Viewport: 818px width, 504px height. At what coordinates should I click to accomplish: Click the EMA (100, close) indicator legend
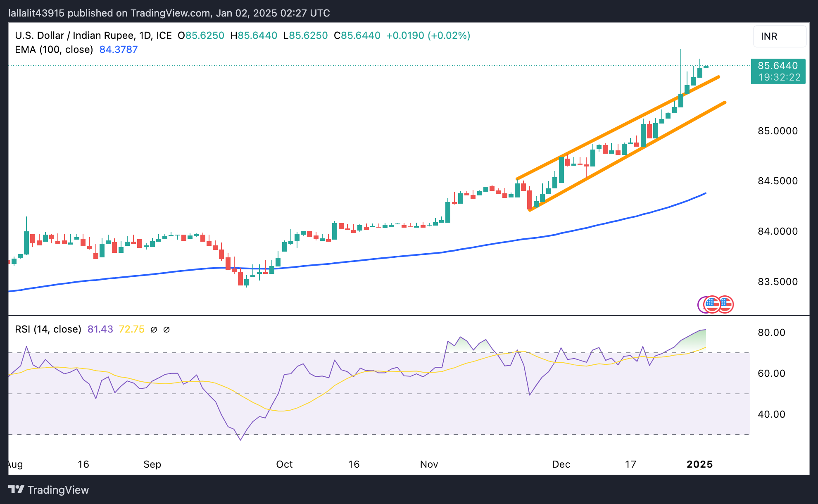coord(54,50)
